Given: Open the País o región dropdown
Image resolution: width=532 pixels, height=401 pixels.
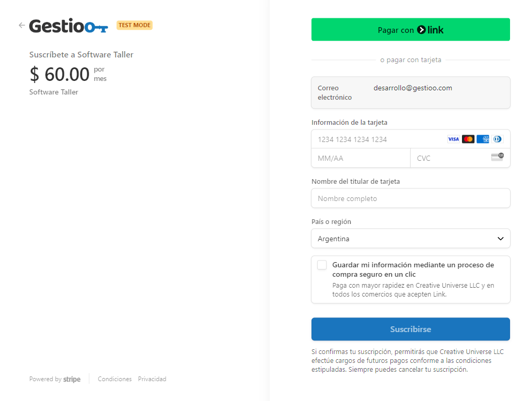Looking at the screenshot, I should tap(411, 239).
